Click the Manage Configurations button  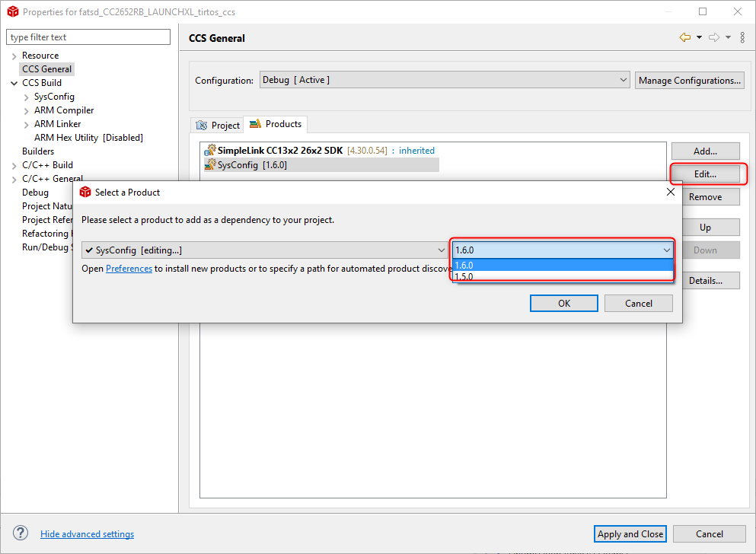(690, 81)
